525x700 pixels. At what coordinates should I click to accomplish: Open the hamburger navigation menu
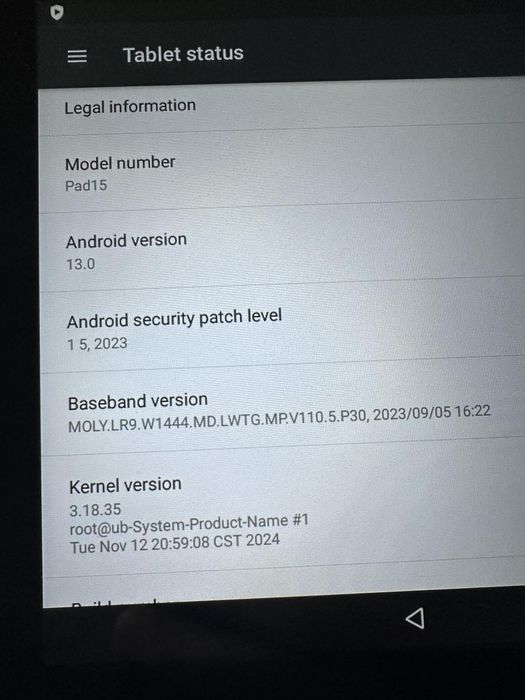click(x=77, y=56)
